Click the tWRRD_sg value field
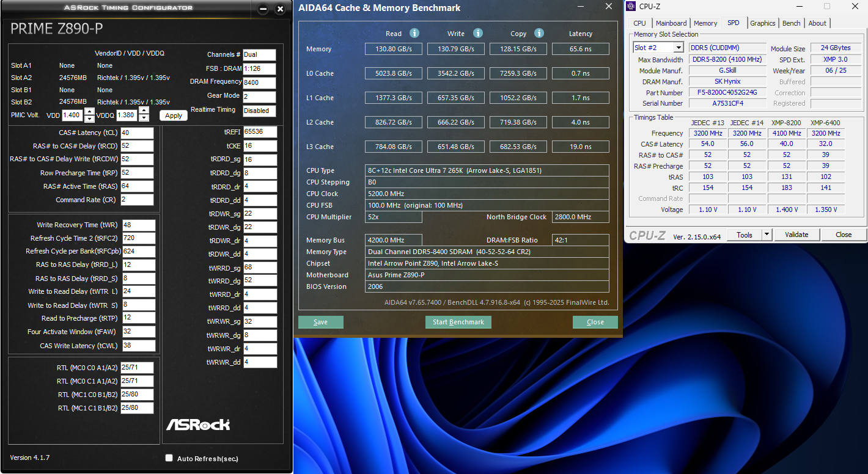The height and width of the screenshot is (474, 868). point(260,268)
